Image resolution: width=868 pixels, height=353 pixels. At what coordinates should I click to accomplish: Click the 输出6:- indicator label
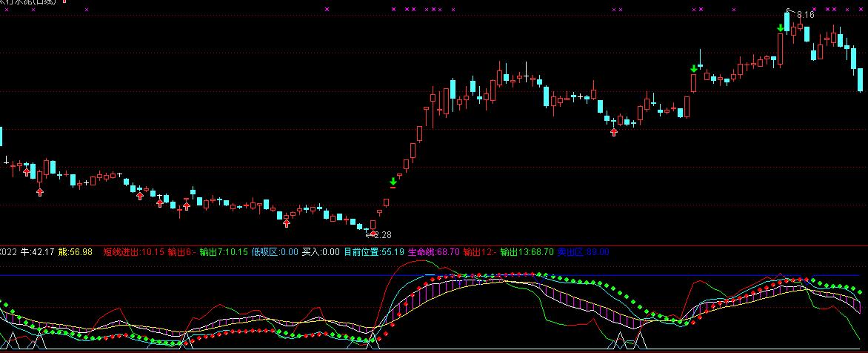click(x=181, y=252)
